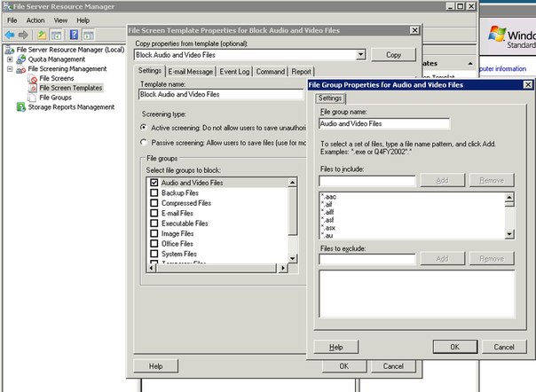Switch to the Command tab
The height and width of the screenshot is (392, 536).
(x=271, y=72)
